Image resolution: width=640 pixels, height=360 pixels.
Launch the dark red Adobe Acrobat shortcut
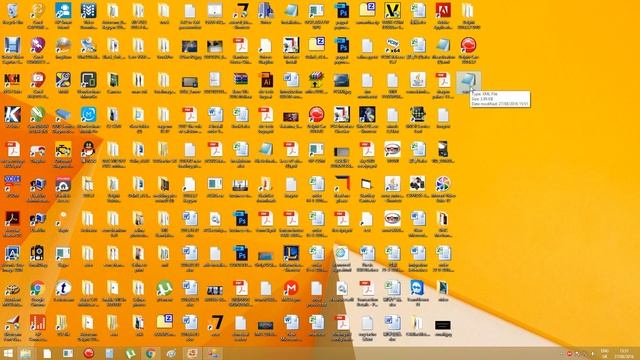click(13, 220)
